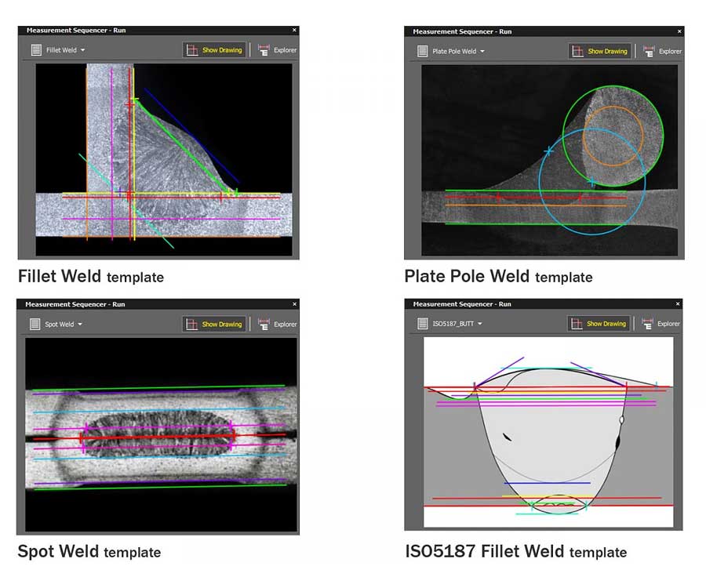
Task: Expand the Fillet Weld sequence dropdown
Action: tap(66, 50)
